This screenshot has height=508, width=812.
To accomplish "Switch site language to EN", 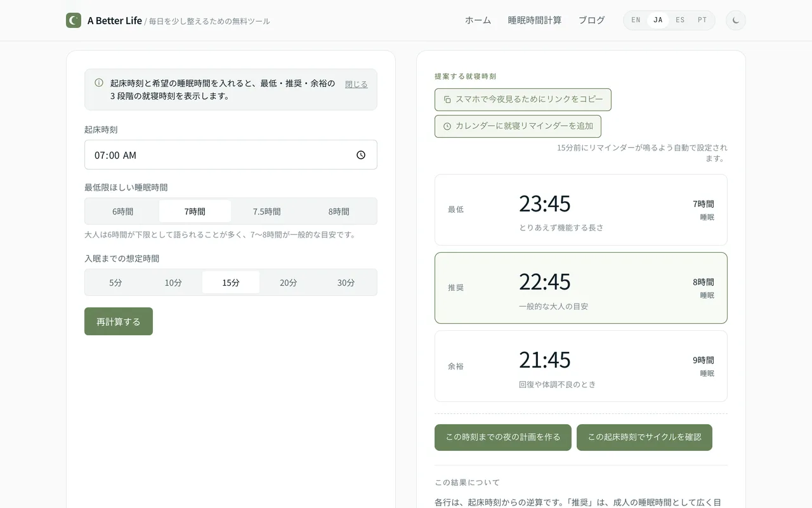I will [636, 20].
